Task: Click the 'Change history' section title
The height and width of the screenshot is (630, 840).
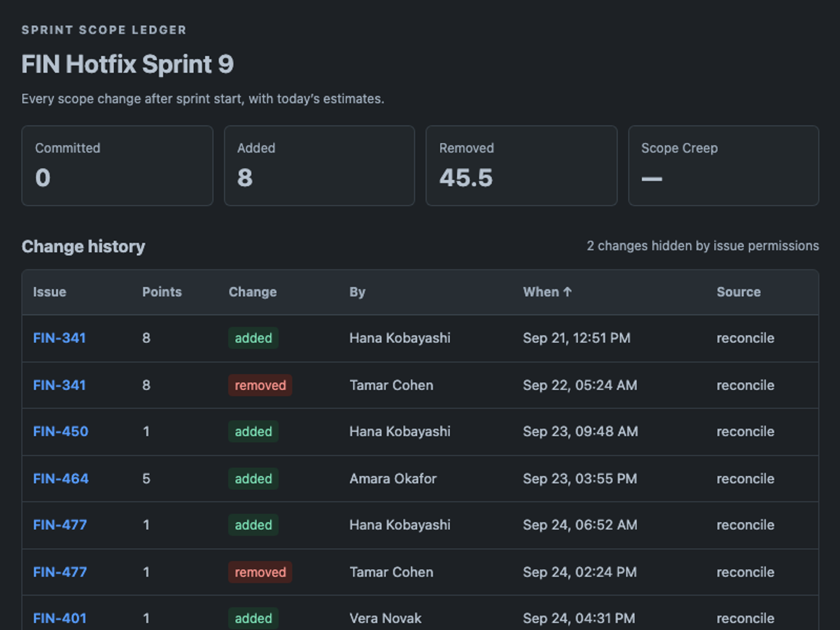Action: click(x=83, y=246)
